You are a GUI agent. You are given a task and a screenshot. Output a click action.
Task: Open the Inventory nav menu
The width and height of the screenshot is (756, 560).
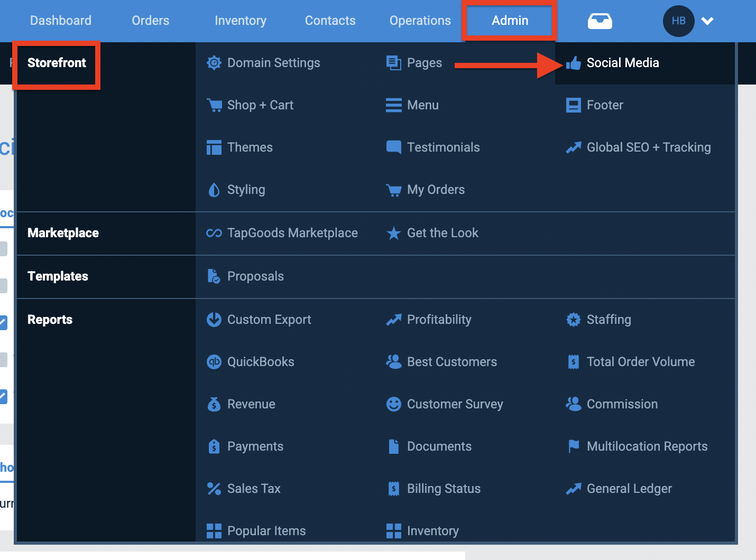coord(241,21)
